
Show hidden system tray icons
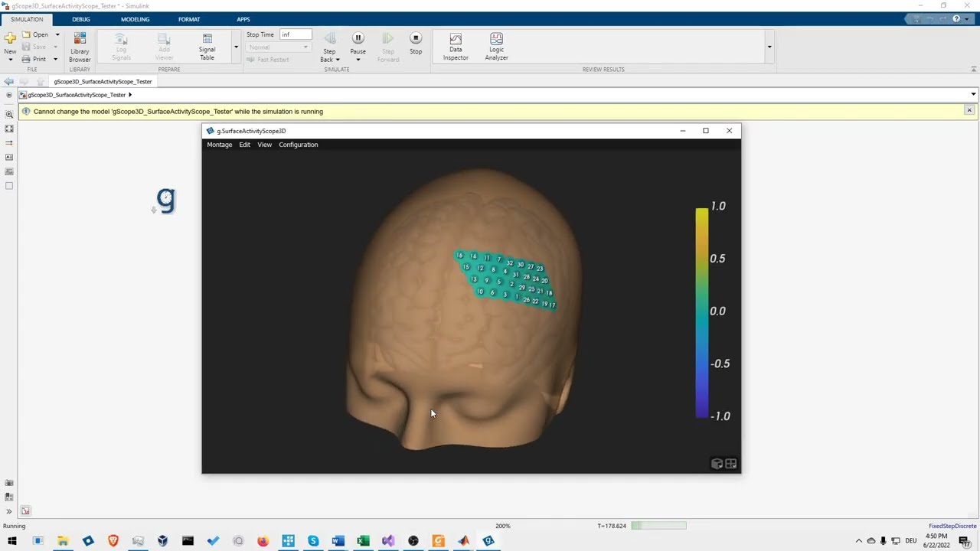(x=858, y=541)
